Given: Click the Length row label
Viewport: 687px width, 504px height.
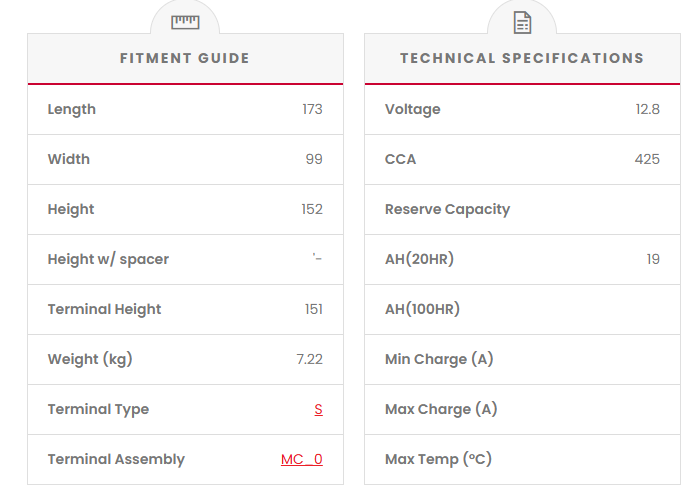Looking at the screenshot, I should click(x=72, y=109).
